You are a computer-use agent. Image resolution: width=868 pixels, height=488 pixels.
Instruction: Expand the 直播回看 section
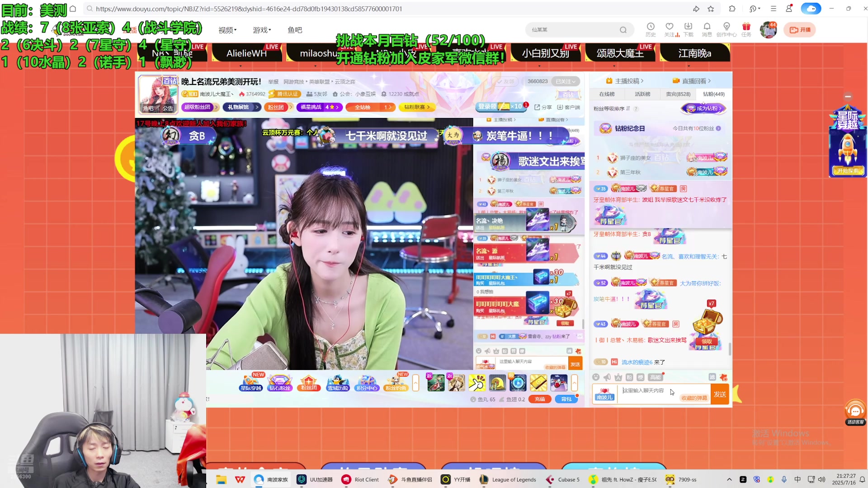[x=692, y=81]
